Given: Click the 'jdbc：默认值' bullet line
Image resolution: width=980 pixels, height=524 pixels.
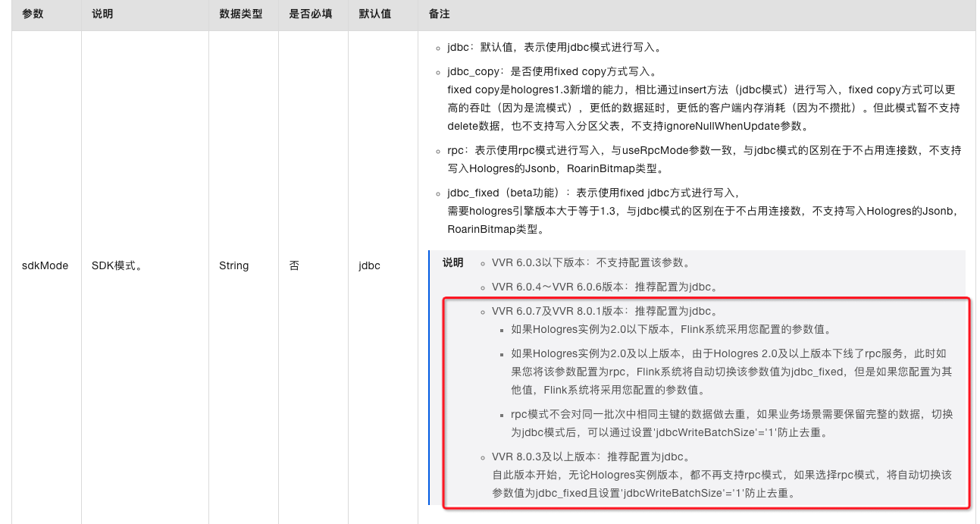Looking at the screenshot, I should point(555,47).
